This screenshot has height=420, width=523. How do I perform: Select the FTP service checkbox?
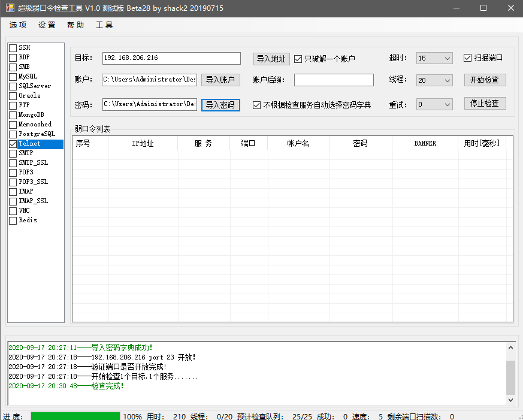click(x=13, y=106)
